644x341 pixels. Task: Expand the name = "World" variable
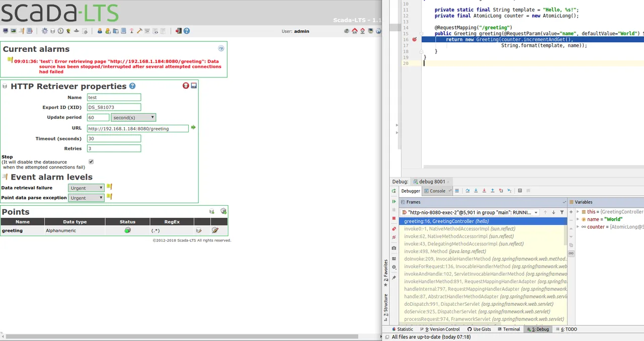click(x=578, y=219)
